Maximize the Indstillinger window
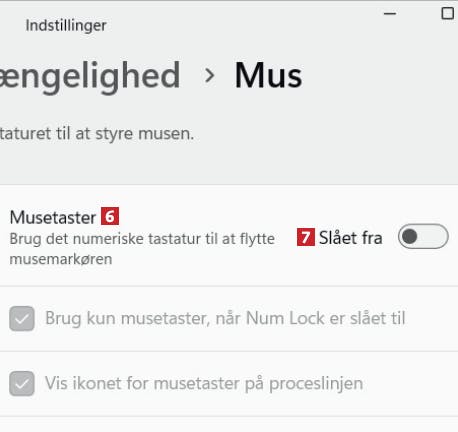458x432 pixels. pos(447,14)
